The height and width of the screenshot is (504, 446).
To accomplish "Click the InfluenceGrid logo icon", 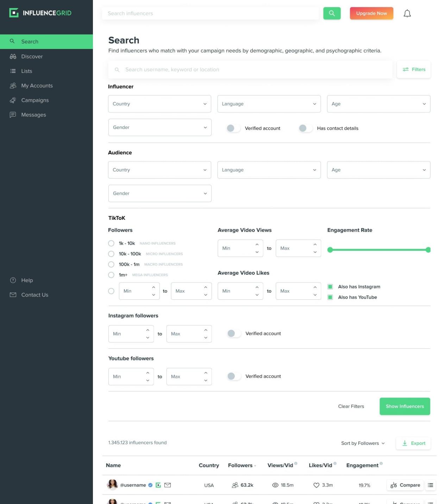I will tap(14, 13).
